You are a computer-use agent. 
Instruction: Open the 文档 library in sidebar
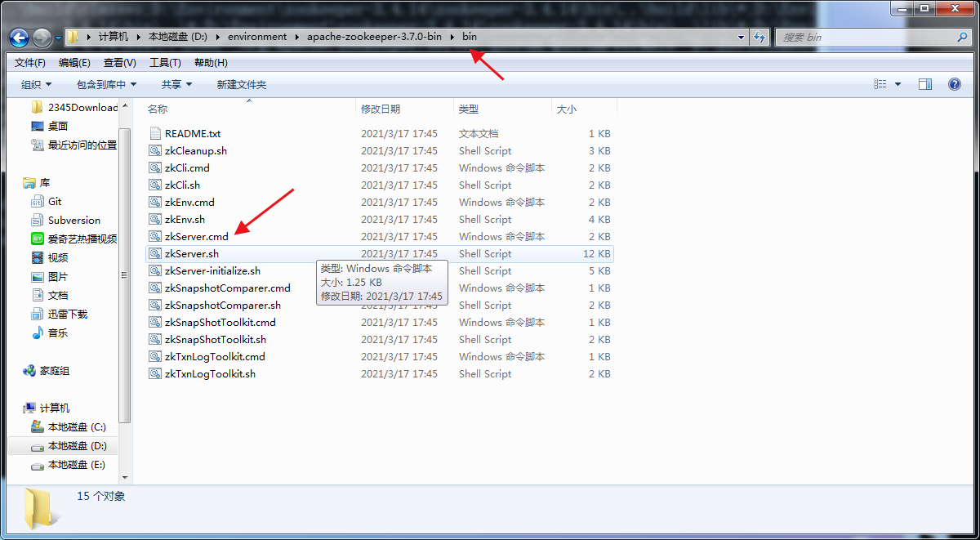click(x=50, y=295)
